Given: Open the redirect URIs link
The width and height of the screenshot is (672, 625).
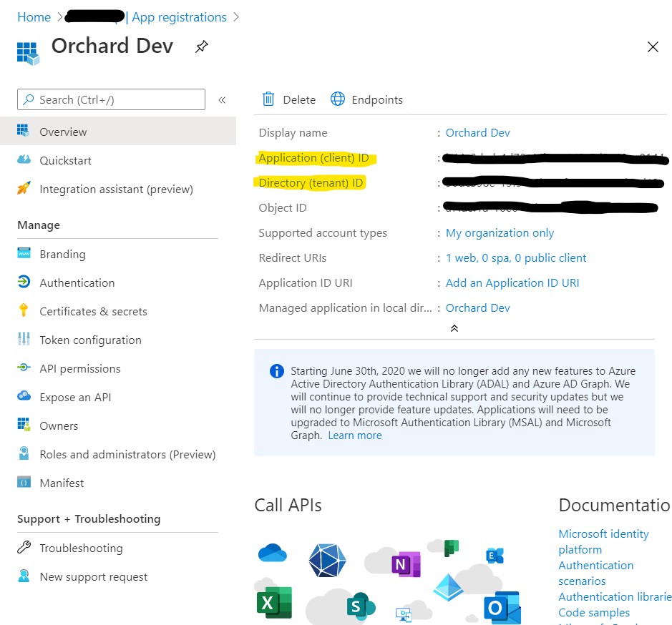Looking at the screenshot, I should [515, 258].
